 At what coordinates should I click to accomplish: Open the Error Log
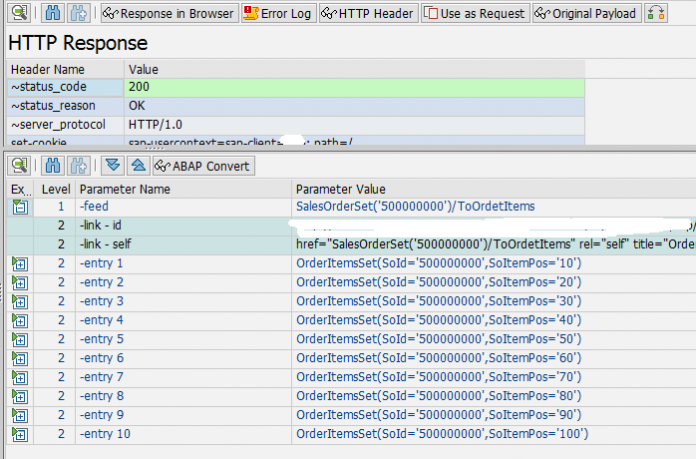(x=279, y=13)
